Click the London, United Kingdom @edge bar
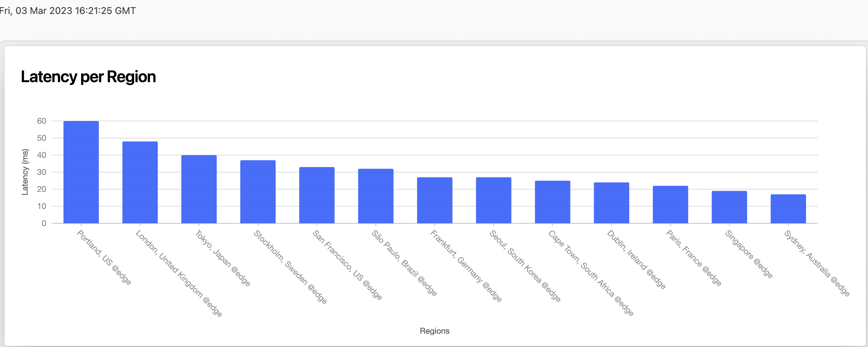The width and height of the screenshot is (868, 347). [140, 182]
